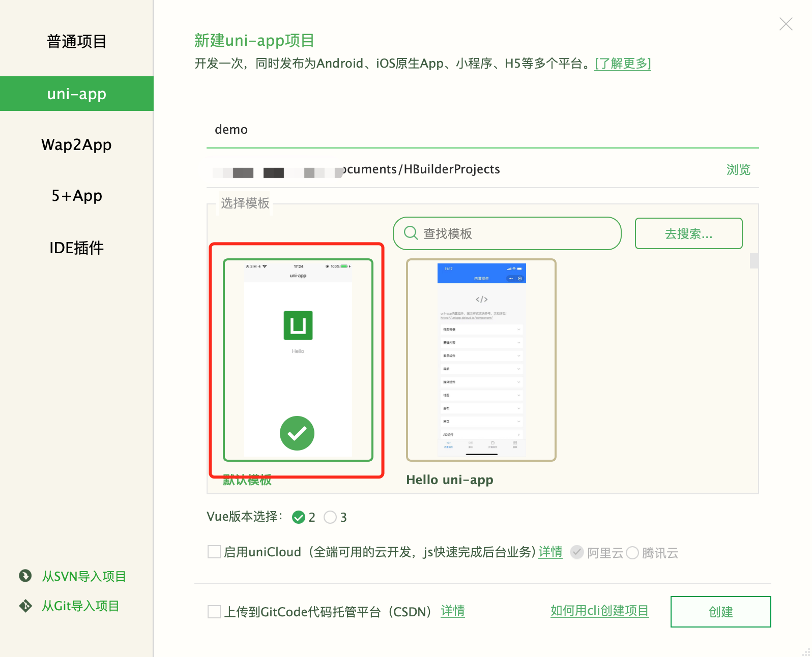Open the IDE插件 tab
The image size is (812, 657).
coord(76,248)
